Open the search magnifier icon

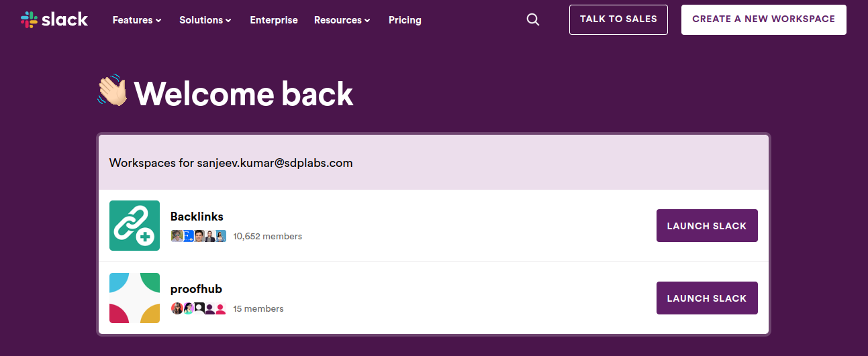click(x=533, y=20)
